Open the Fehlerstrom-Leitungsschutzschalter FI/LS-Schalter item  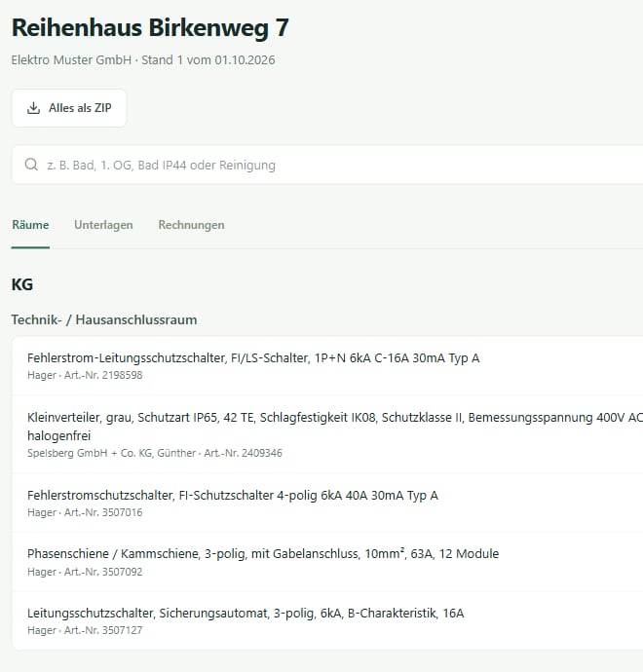(x=327, y=366)
